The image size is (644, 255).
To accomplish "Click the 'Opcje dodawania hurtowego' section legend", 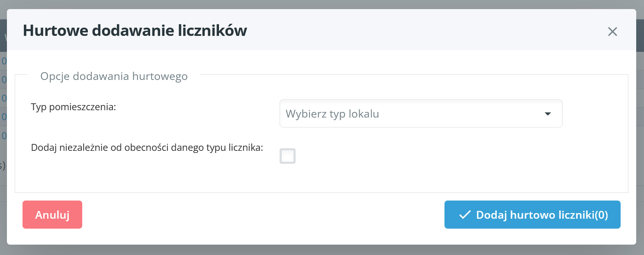I will 114,76.
